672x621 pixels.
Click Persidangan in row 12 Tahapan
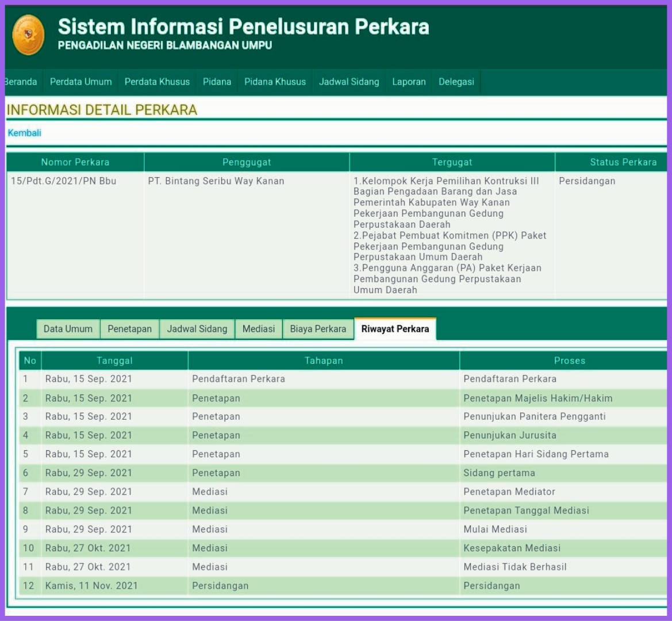(x=220, y=586)
